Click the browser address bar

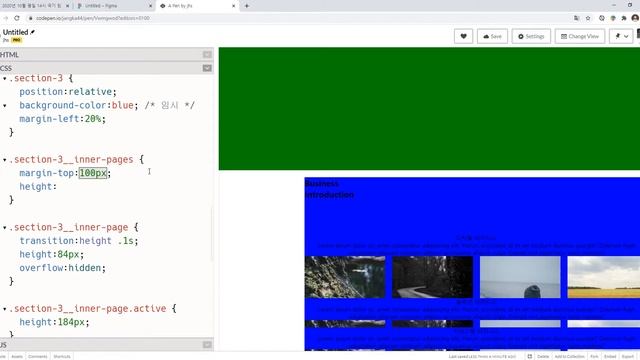tap(298, 18)
